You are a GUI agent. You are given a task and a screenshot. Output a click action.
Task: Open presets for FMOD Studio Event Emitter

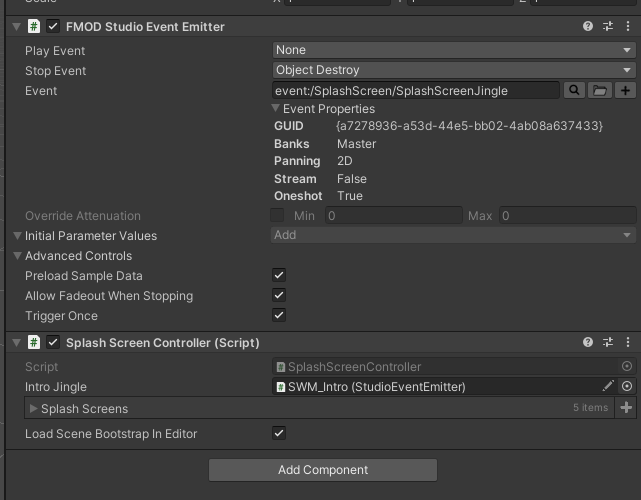(607, 26)
